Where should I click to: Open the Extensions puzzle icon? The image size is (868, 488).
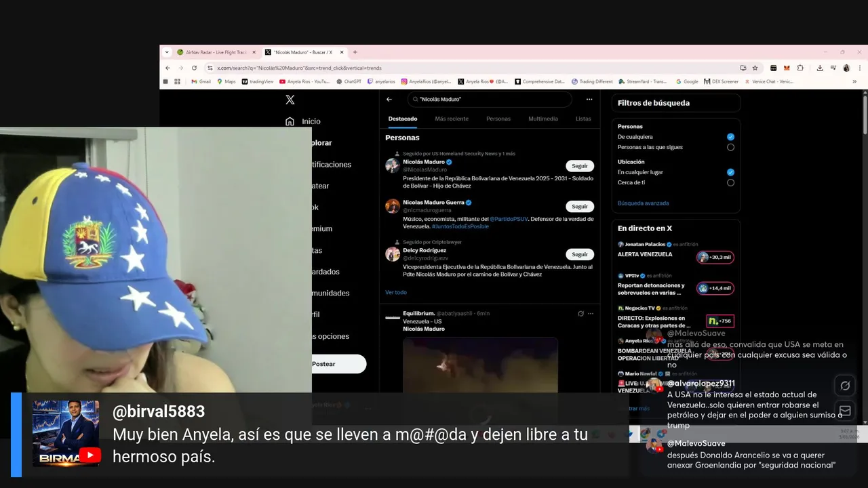pyautogui.click(x=800, y=68)
